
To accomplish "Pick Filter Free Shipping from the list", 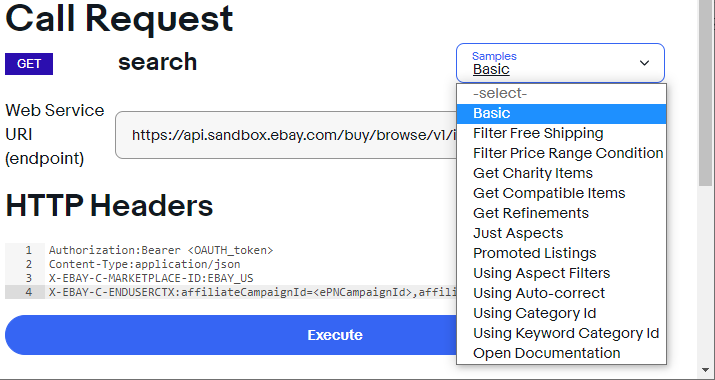I will click(x=561, y=134).
